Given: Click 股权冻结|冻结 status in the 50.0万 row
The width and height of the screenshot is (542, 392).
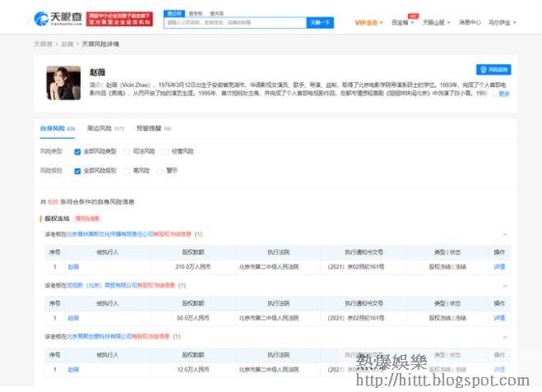Looking at the screenshot, I should coord(447,318).
